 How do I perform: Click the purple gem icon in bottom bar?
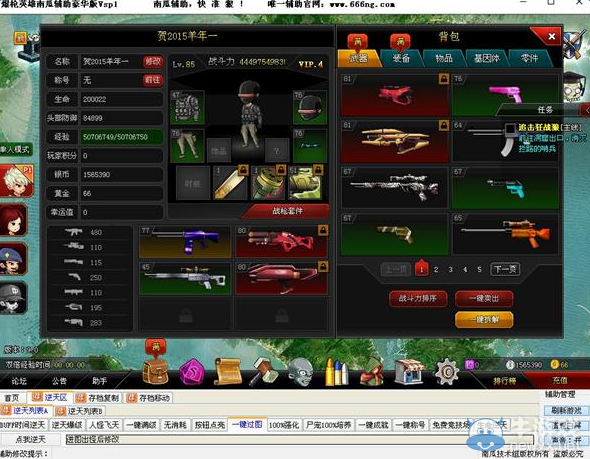pos(192,372)
